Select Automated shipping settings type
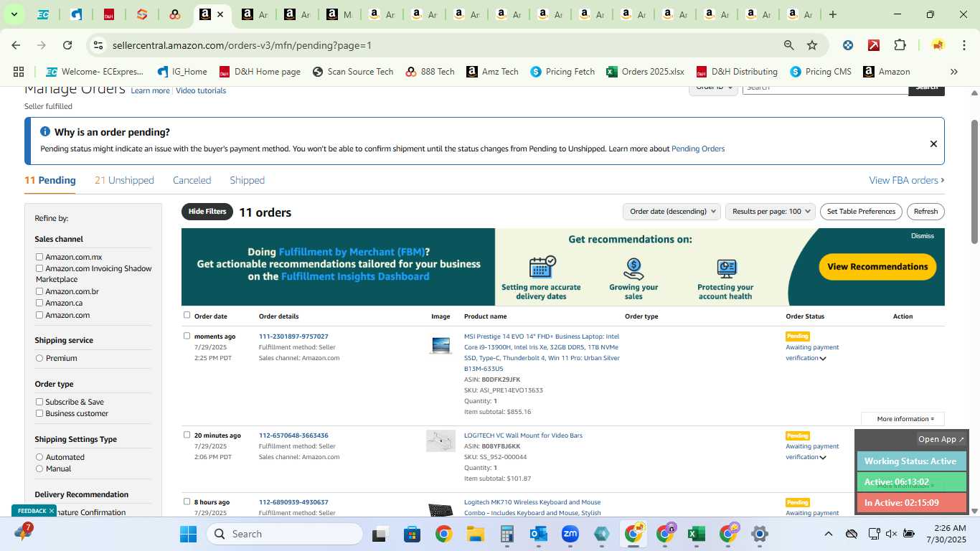The image size is (980, 551). [x=39, y=457]
